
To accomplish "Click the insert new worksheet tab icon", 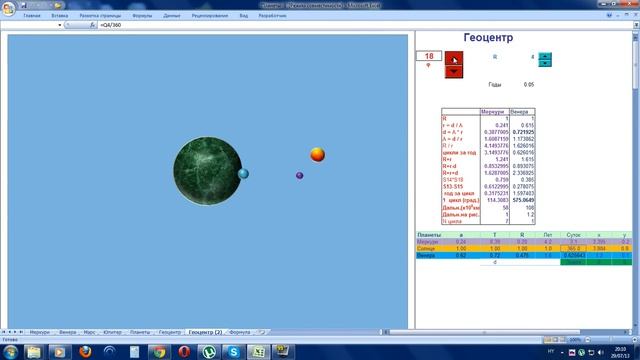I will (x=262, y=332).
